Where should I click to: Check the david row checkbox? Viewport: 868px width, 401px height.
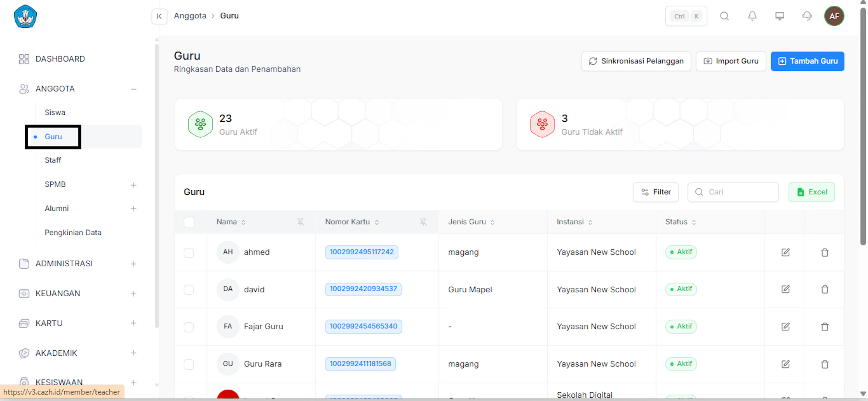(189, 290)
